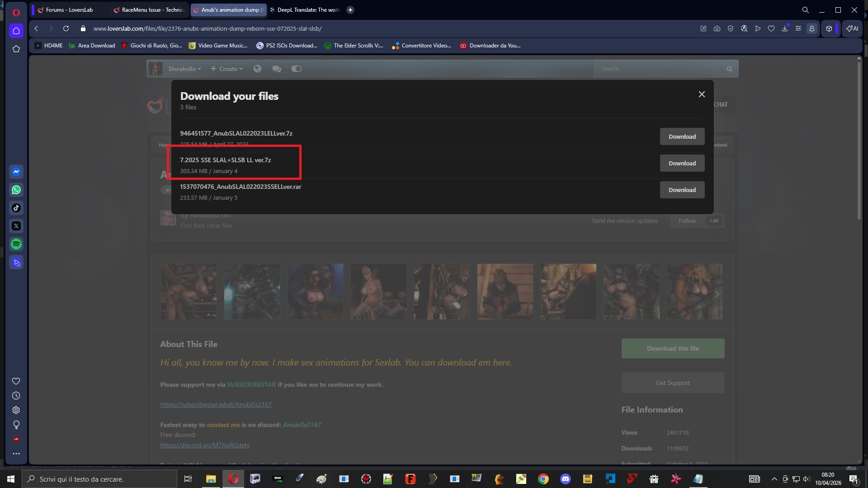Open Opera sidebar settings gear
Viewport: 868px width, 488px height.
[16, 410]
